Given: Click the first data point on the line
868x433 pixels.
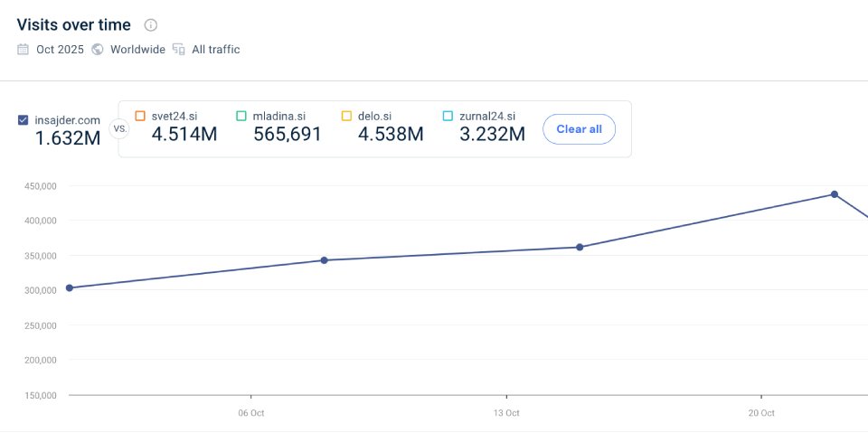Looking at the screenshot, I should (70, 287).
